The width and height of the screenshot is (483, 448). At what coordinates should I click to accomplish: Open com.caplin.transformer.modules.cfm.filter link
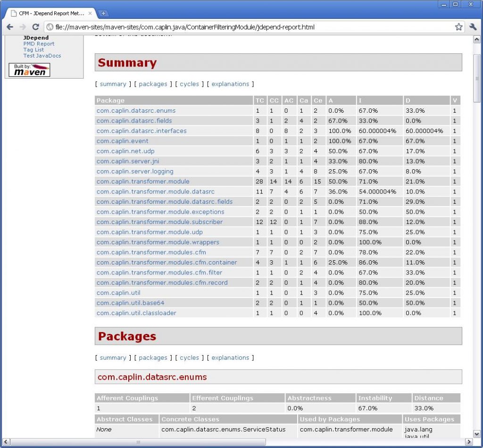159,273
